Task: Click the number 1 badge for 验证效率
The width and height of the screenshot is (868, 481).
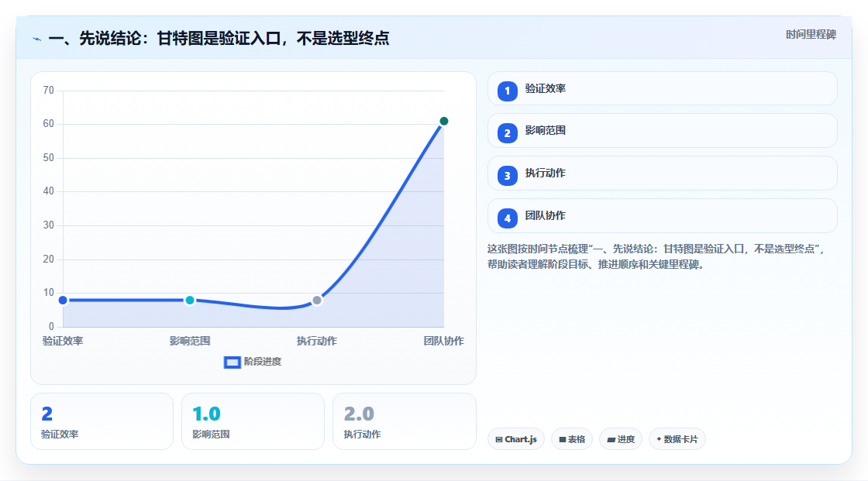Action: pos(507,91)
